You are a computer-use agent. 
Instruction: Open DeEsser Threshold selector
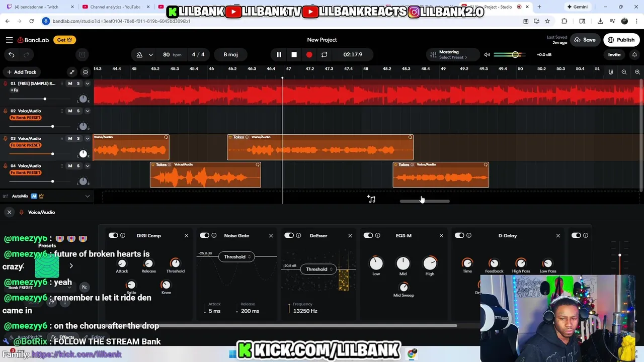(319, 269)
